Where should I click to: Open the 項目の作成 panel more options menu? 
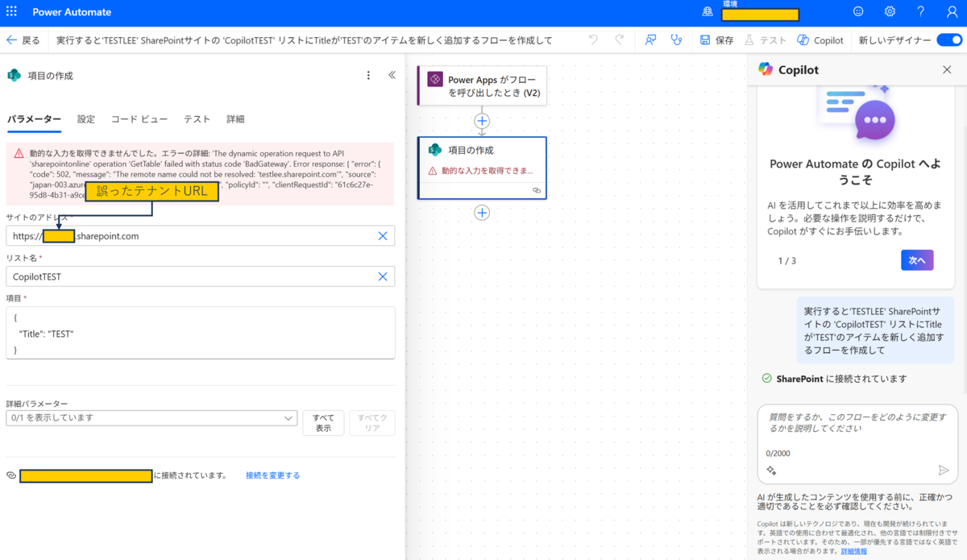click(368, 75)
